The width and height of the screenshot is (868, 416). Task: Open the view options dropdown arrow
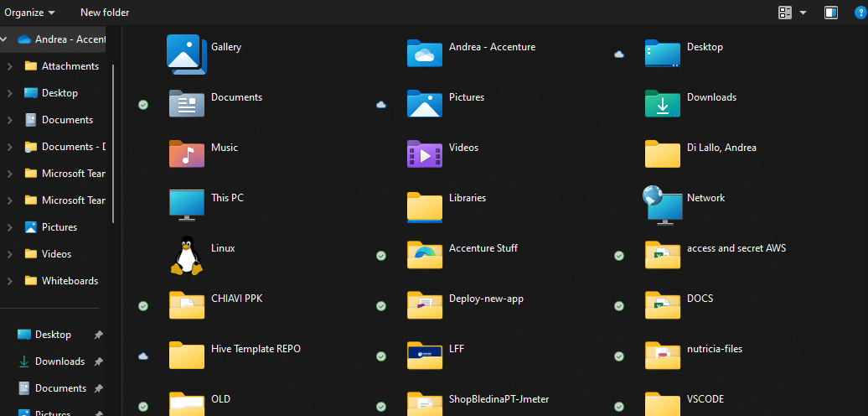803,13
